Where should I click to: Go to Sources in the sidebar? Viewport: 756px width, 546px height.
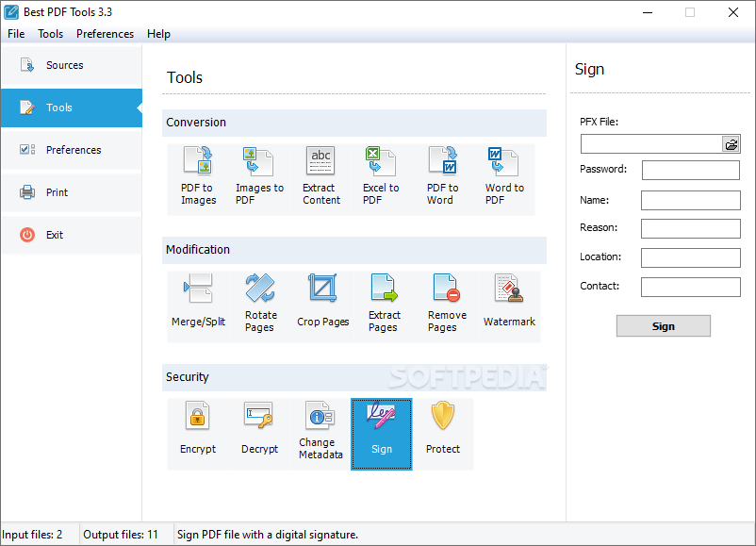coord(72,65)
